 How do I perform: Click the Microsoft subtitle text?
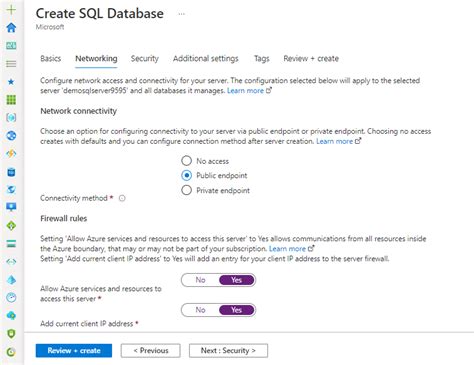click(x=50, y=27)
